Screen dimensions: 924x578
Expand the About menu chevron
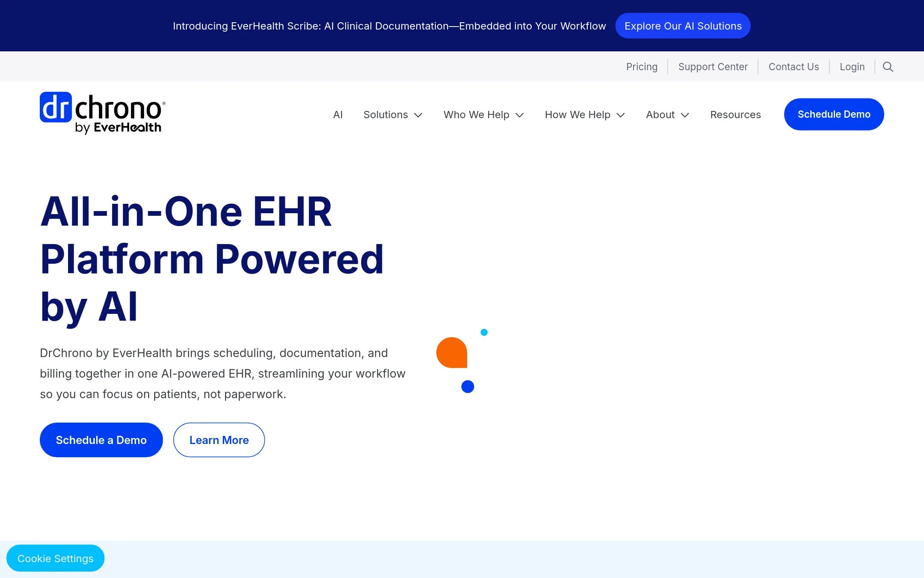tap(685, 115)
